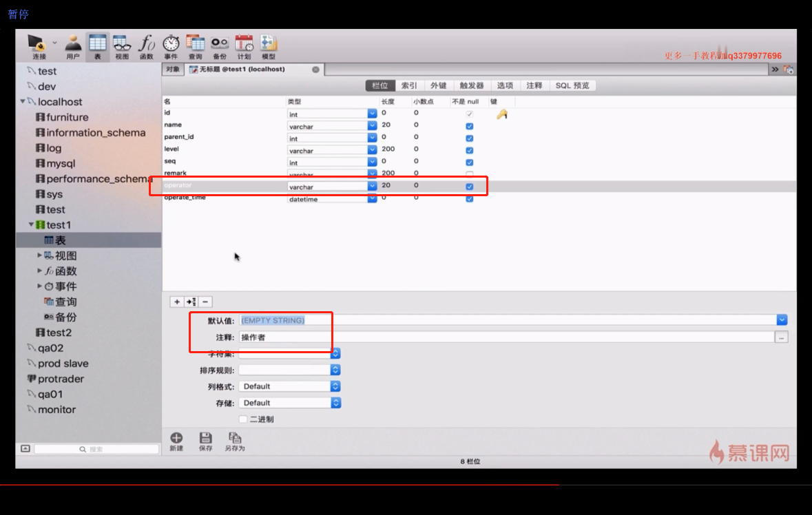812x515 pixels.
Task: Select the Table (表) toolbar icon
Action: [x=97, y=47]
